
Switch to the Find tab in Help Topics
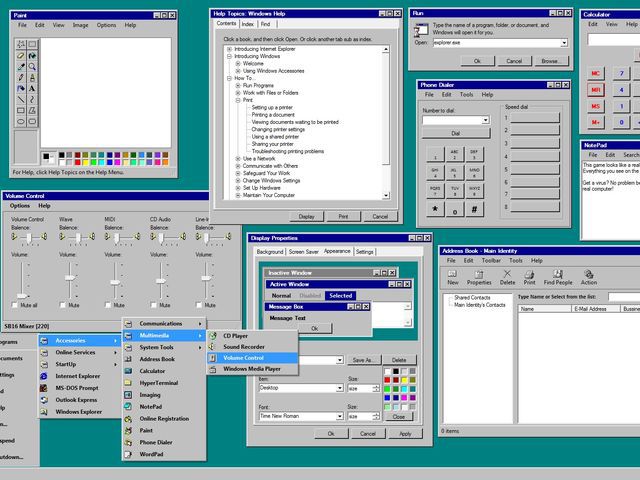266,24
